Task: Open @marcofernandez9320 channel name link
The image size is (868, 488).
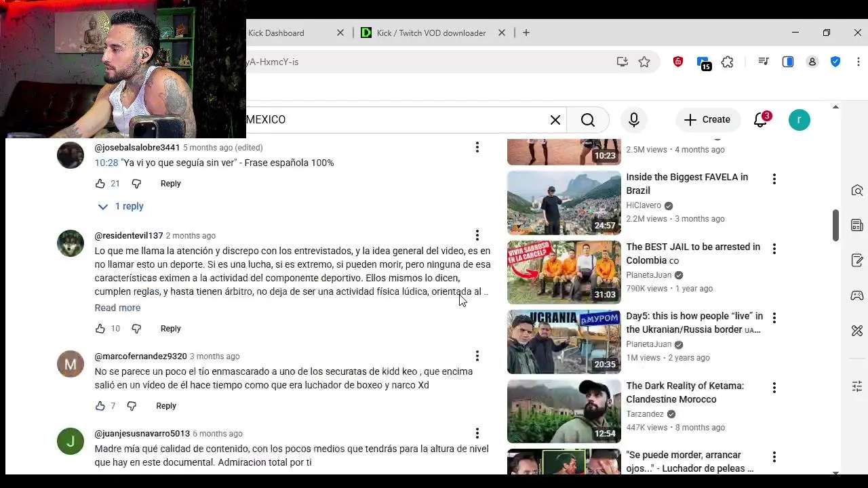Action: 140,357
